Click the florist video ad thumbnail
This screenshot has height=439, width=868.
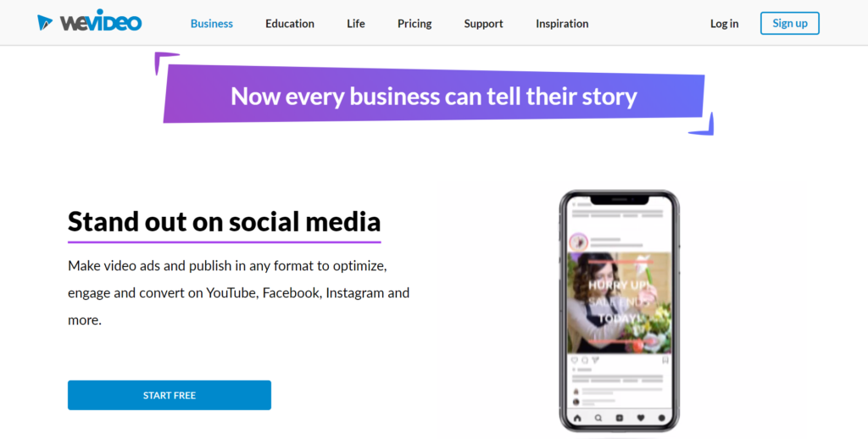point(619,303)
